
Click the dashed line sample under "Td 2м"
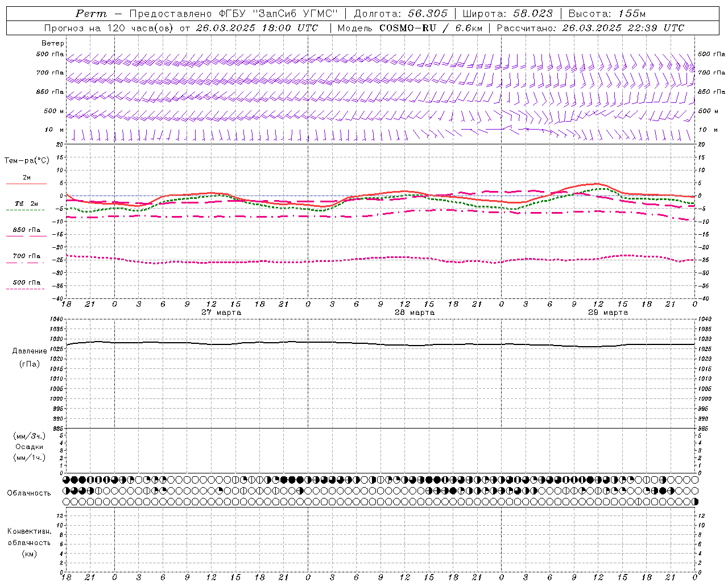25,210
